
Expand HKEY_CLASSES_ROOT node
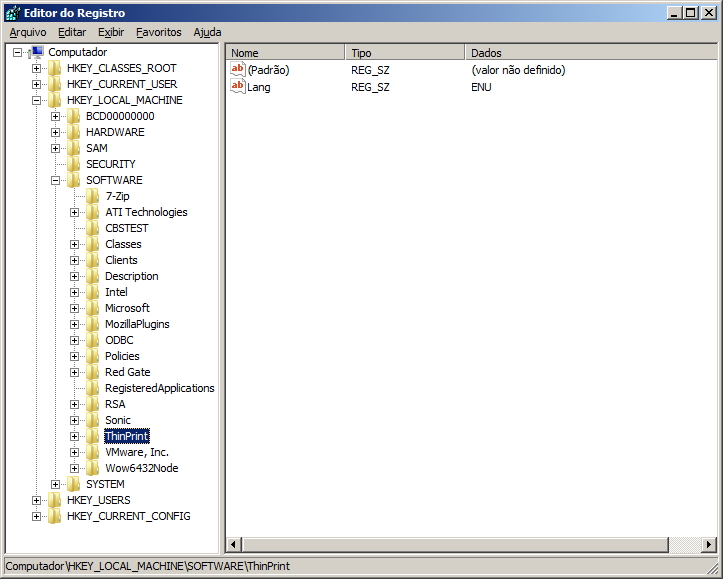click(36, 68)
